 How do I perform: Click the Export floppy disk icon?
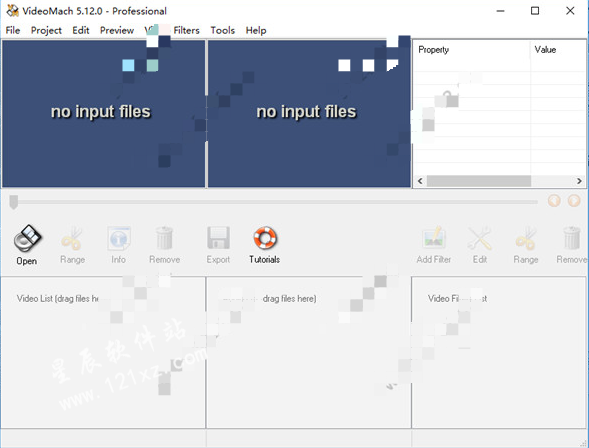218,238
